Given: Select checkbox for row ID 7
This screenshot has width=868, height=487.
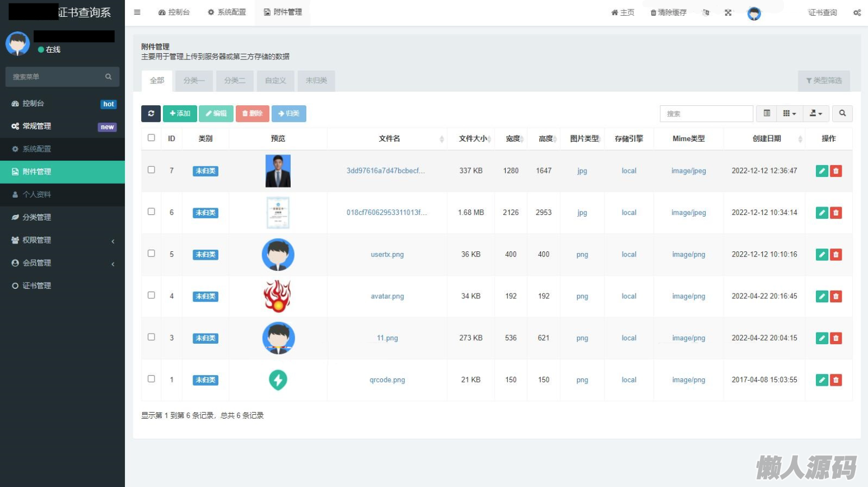Looking at the screenshot, I should coord(151,170).
